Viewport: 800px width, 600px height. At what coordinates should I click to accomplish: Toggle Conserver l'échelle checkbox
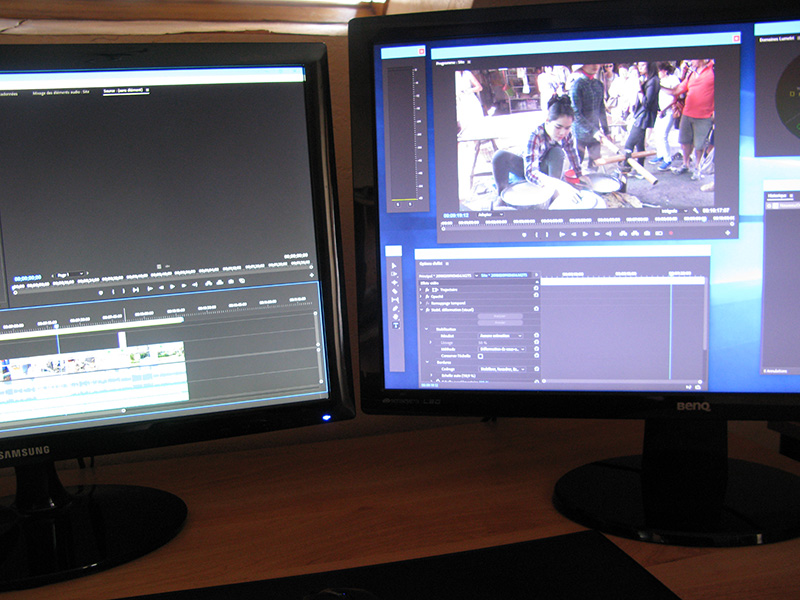click(481, 356)
